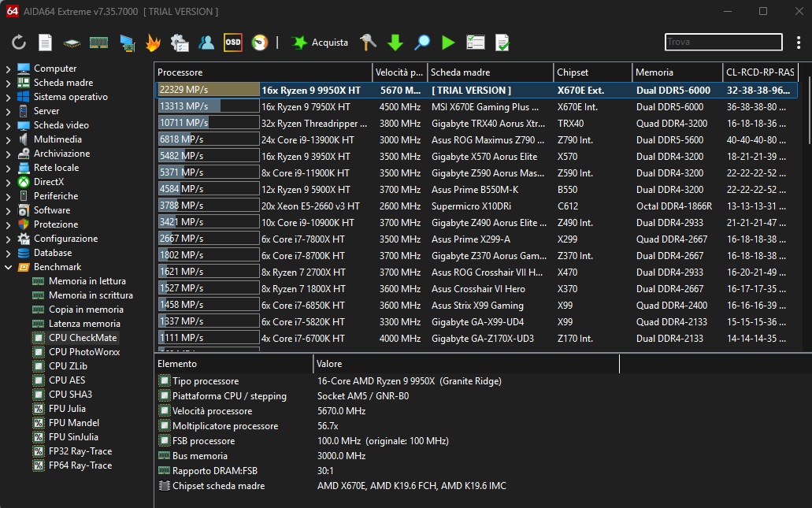
Task: Open Memoria in lettura benchmark
Action: tap(87, 281)
